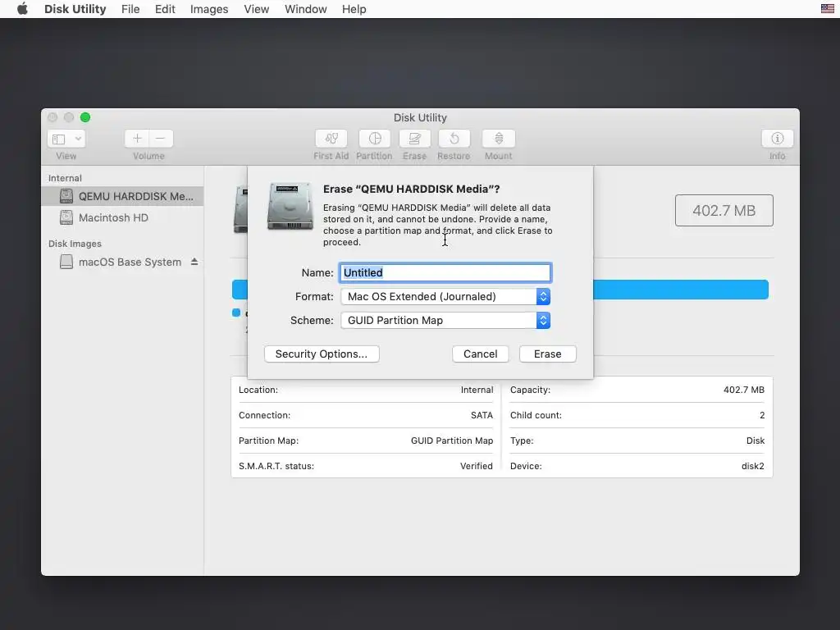Click the Mount toolbar icon
Screen dimensions: 840x630
[x=498, y=139]
